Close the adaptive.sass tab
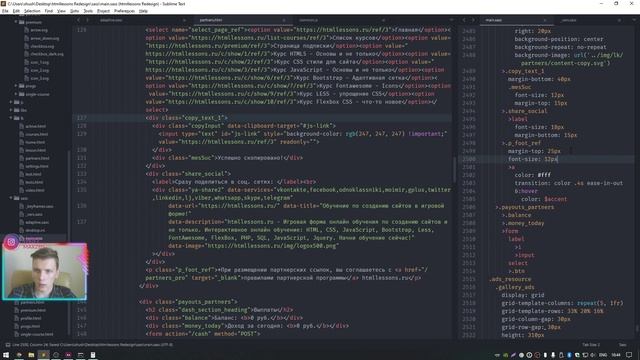This screenshot has width=640, height=360. [184, 20]
